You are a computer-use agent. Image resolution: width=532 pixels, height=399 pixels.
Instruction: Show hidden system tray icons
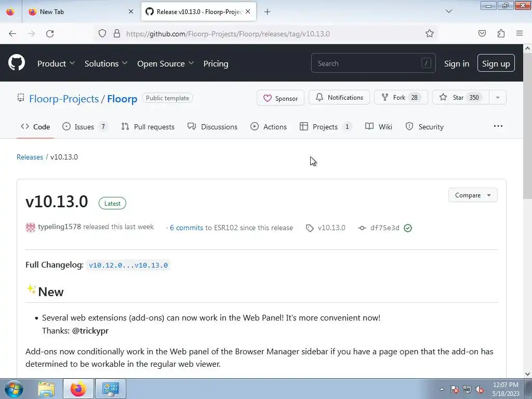click(442, 389)
